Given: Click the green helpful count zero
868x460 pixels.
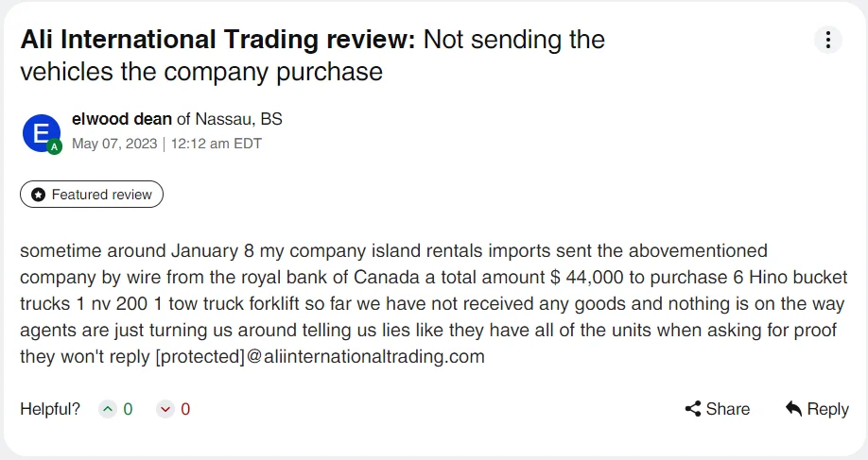Looking at the screenshot, I should click(128, 409).
